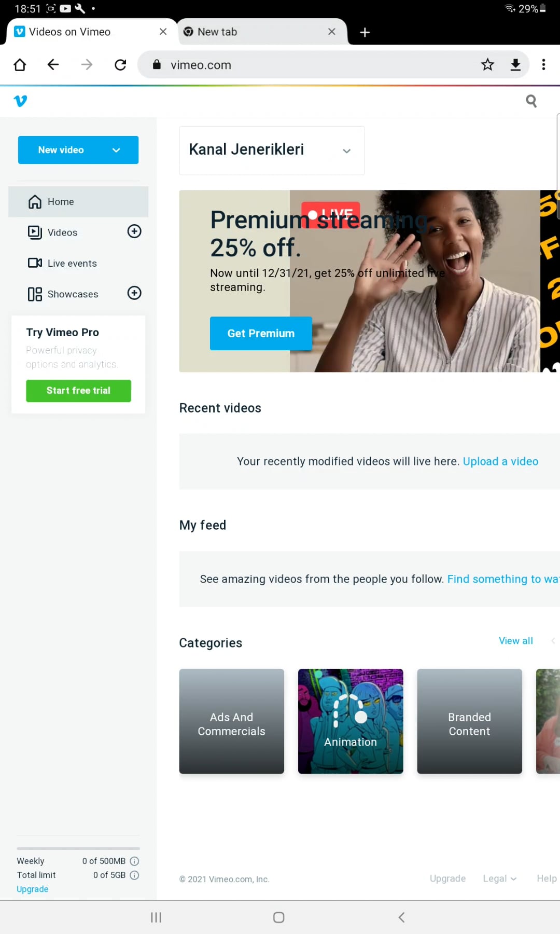Open the Vimeo search magnifier
560x934 pixels.
point(531,101)
